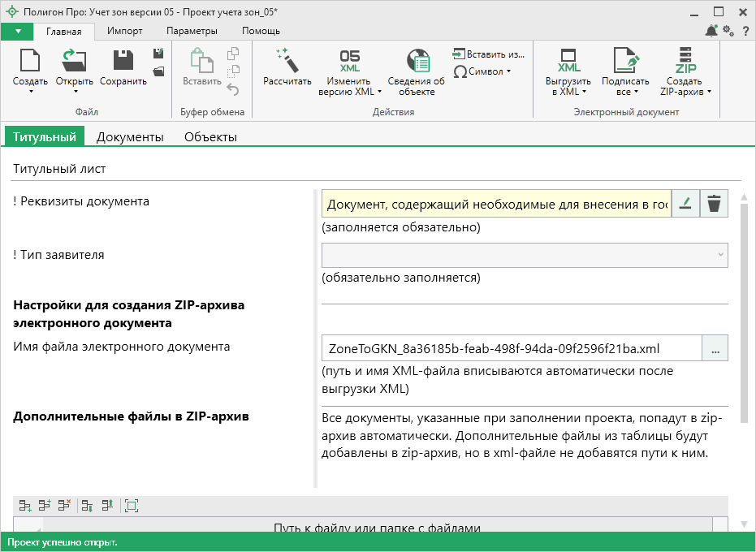Run the Рассчитать magic wand tool
The image size is (756, 552).
(287, 62)
